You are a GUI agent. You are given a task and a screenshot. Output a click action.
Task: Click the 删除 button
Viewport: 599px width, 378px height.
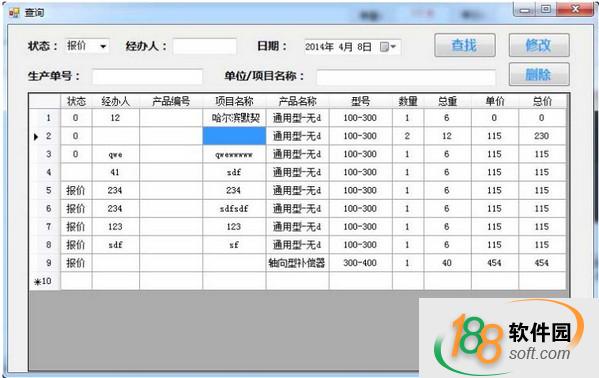click(x=539, y=74)
